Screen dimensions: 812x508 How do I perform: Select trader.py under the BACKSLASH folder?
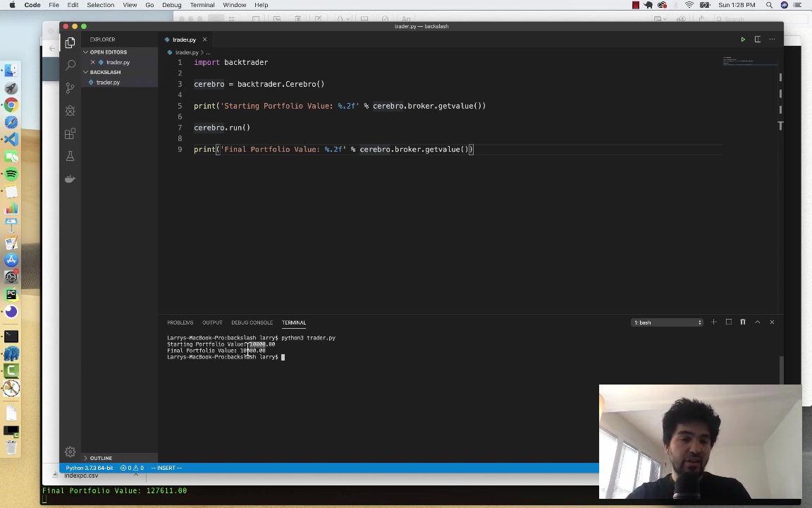click(x=108, y=83)
